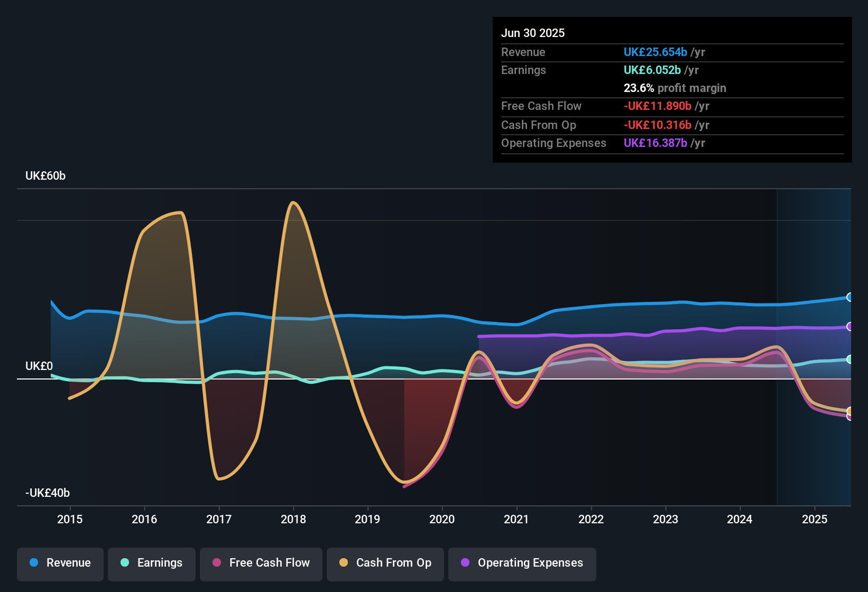Click the 2021 x-axis label
Image resolution: width=868 pixels, height=592 pixels.
pyautogui.click(x=516, y=519)
